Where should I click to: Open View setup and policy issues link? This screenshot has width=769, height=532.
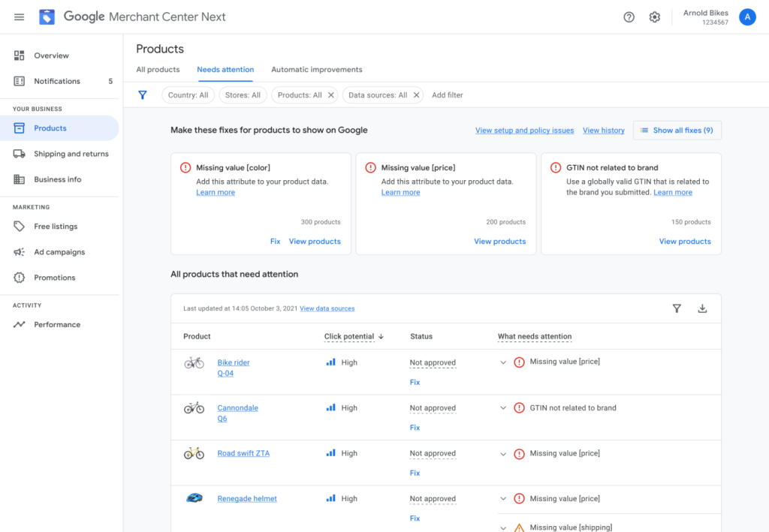pyautogui.click(x=524, y=131)
